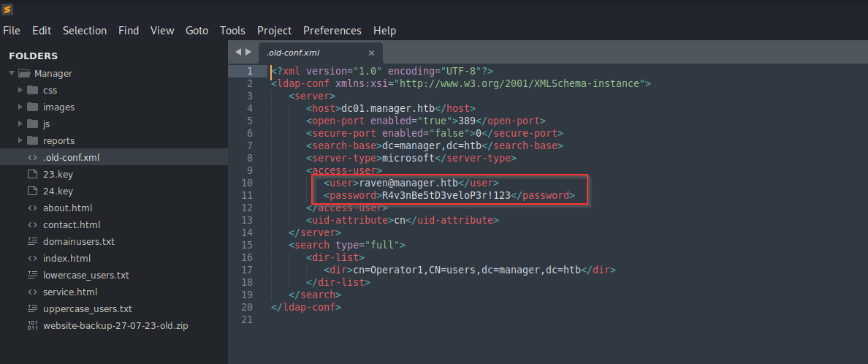Click the css folder icon
This screenshot has height=364, width=868.
(x=32, y=91)
